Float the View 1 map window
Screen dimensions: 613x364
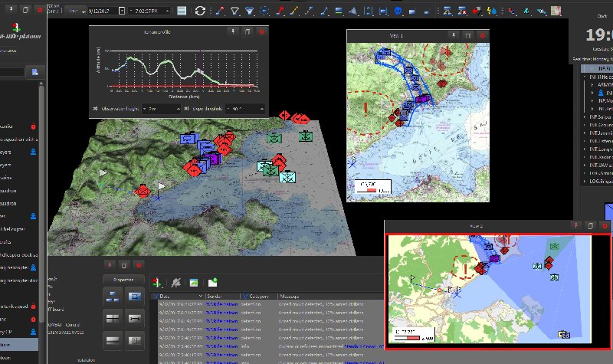click(x=468, y=35)
